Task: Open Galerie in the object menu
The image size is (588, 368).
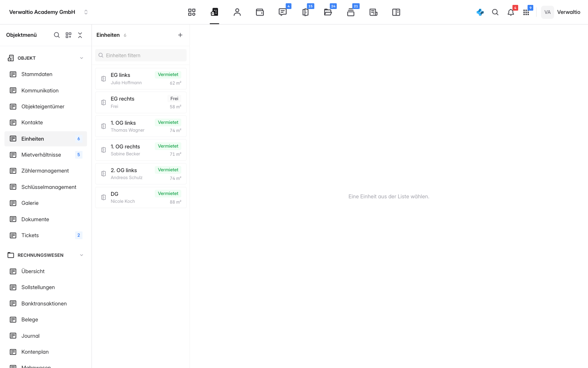Action: click(46, 203)
